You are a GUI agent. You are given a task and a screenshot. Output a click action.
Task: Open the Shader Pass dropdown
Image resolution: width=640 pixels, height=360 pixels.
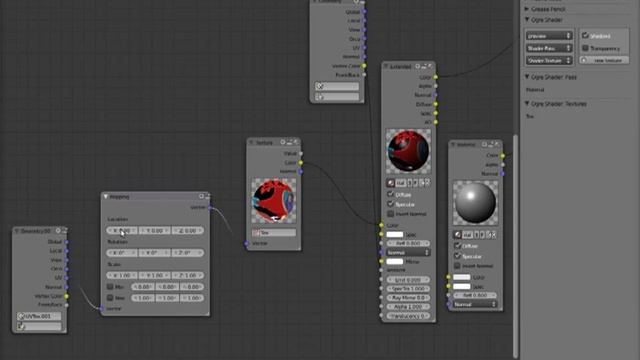point(549,48)
